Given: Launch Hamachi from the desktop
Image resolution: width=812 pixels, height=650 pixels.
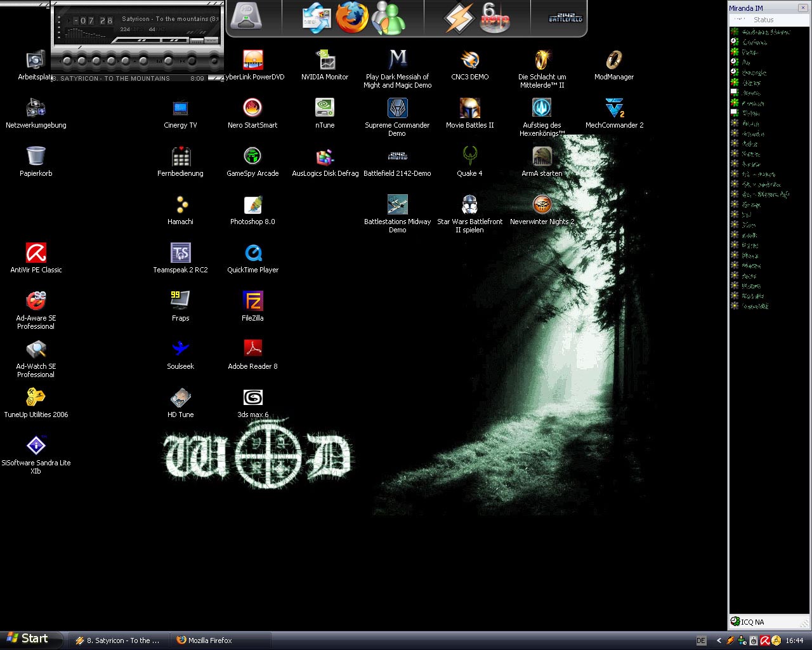Looking at the screenshot, I should tap(180, 209).
